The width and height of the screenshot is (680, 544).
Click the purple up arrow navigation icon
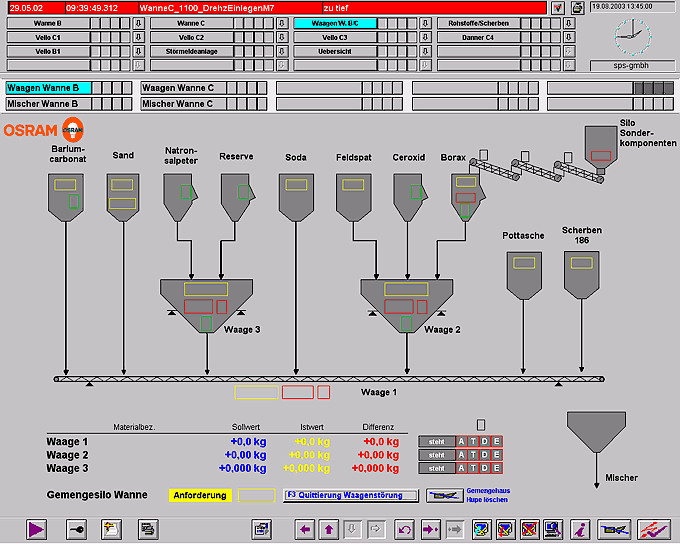[328, 529]
